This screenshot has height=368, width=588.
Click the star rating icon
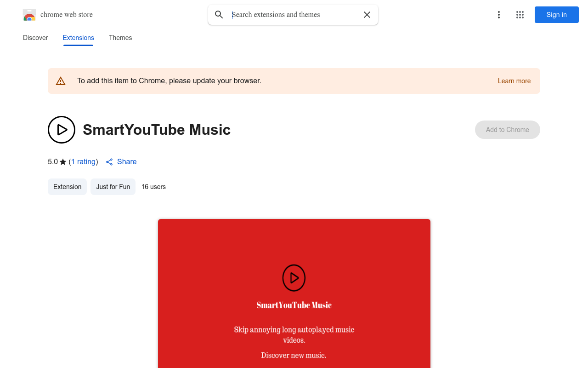63,162
